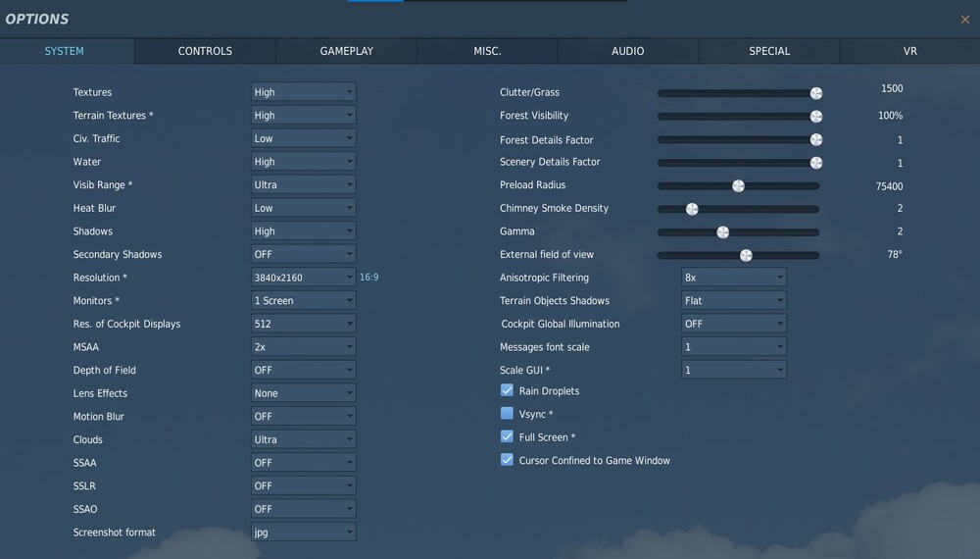Switch to the CONTROLS tab

[x=205, y=51]
